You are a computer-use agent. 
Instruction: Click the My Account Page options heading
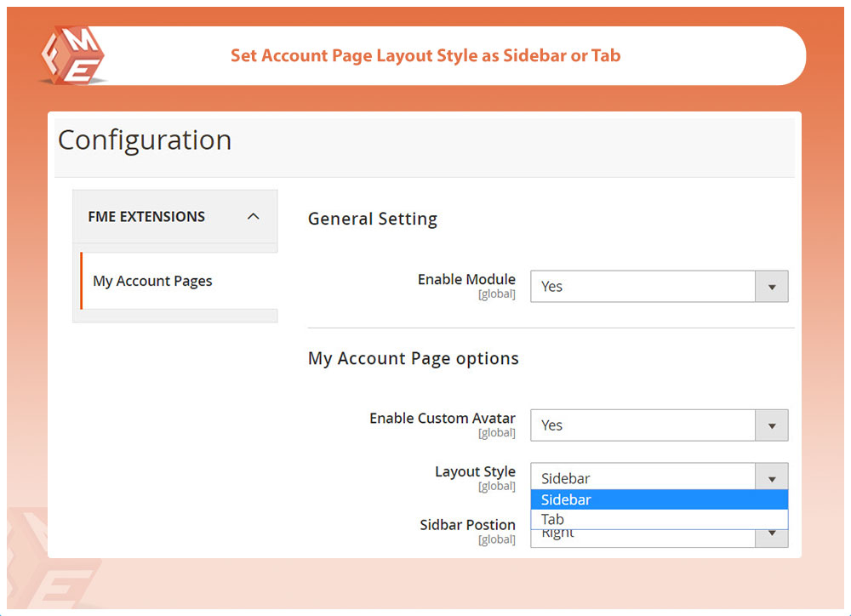tap(413, 358)
